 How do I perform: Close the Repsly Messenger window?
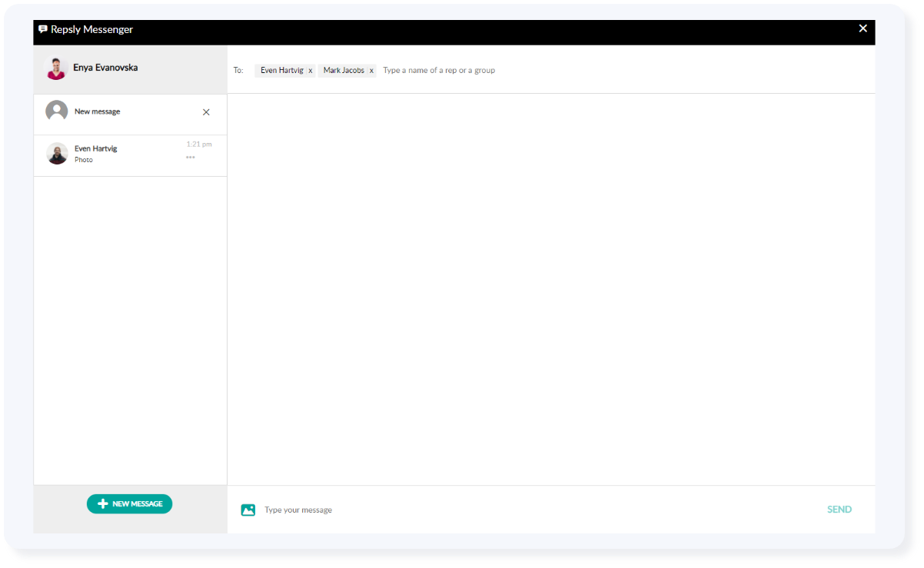click(863, 28)
